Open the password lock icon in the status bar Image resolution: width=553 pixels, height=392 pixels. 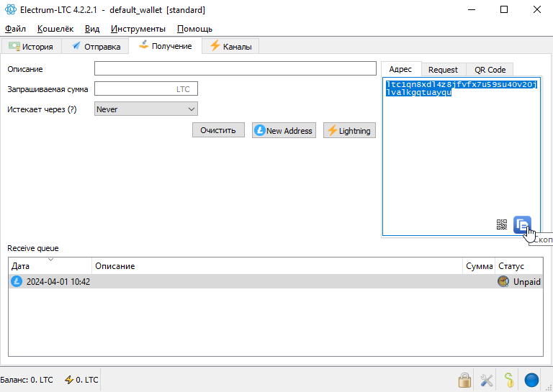coord(465,380)
